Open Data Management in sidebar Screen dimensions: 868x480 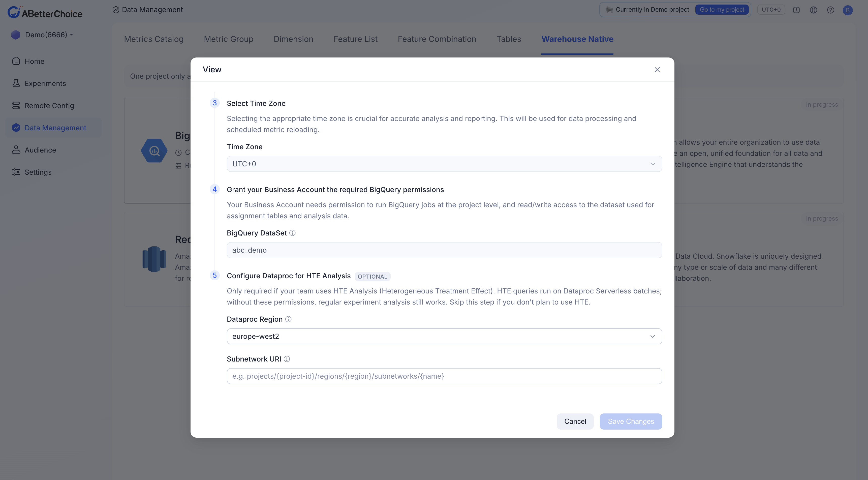(x=54, y=128)
